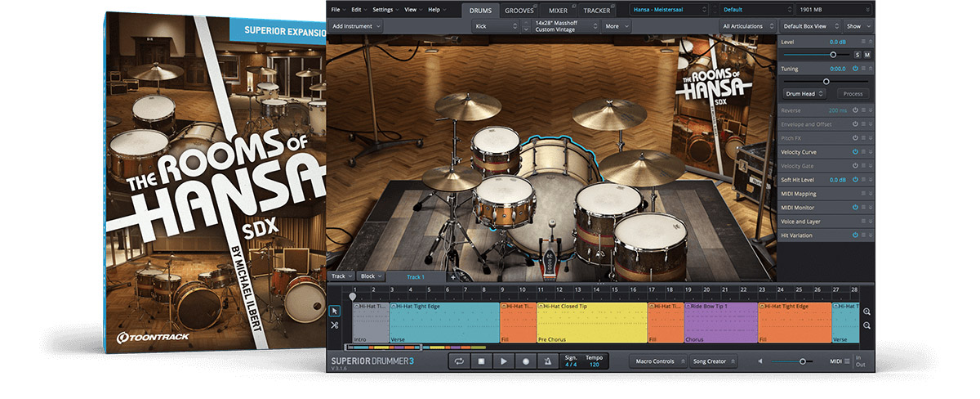Switch to the TRACKER tab
The width and height of the screenshot is (980, 399).
(x=596, y=10)
